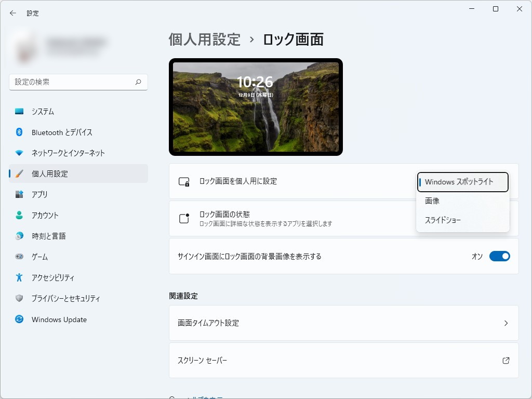This screenshot has height=399, width=532.
Task: Click the lock screen preview thumbnail
Action: pyautogui.click(x=256, y=107)
